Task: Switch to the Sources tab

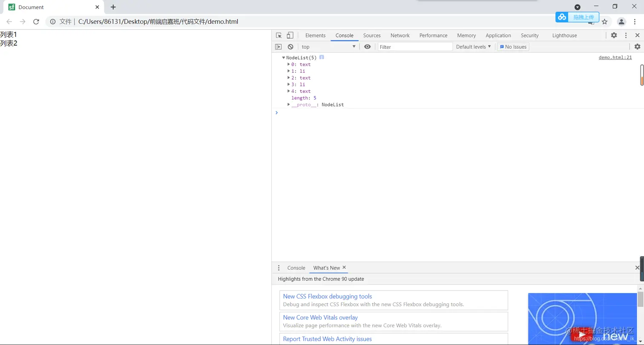Action: click(x=372, y=35)
